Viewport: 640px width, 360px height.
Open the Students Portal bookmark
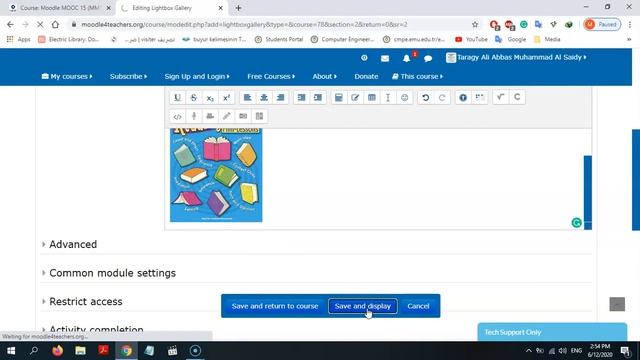tap(279, 39)
